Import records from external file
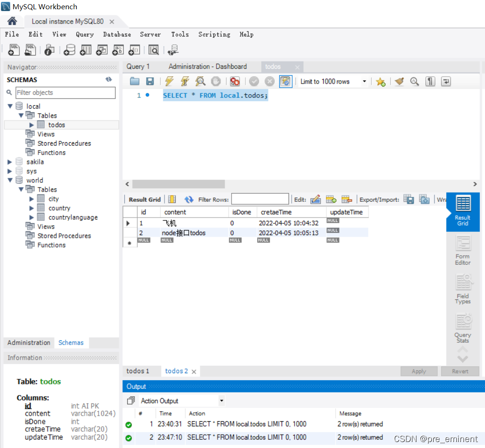This screenshot has height=448, width=485. [x=424, y=200]
